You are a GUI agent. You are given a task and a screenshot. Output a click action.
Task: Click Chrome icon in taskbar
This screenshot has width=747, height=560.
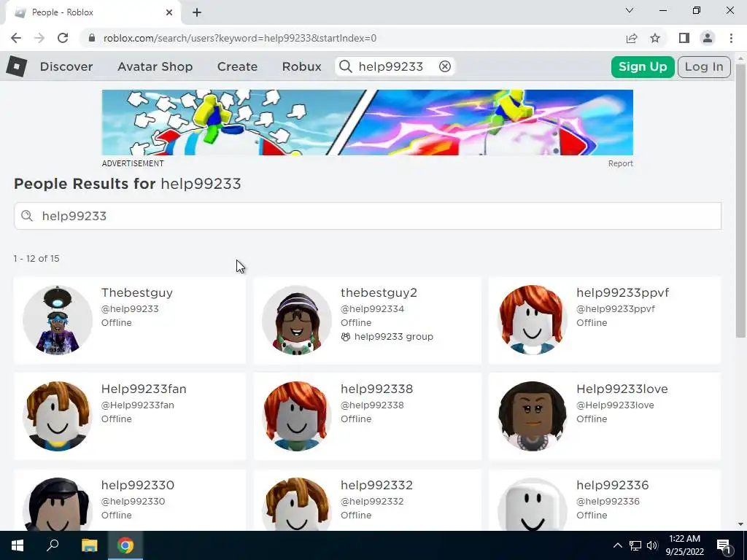tap(125, 545)
